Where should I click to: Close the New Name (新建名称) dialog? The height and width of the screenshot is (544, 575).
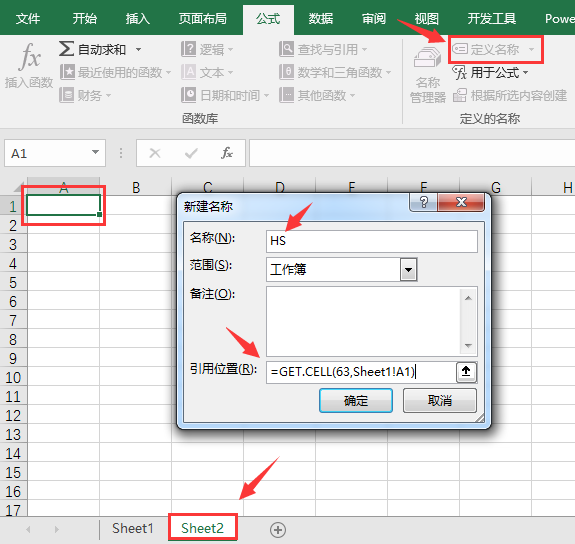461,202
